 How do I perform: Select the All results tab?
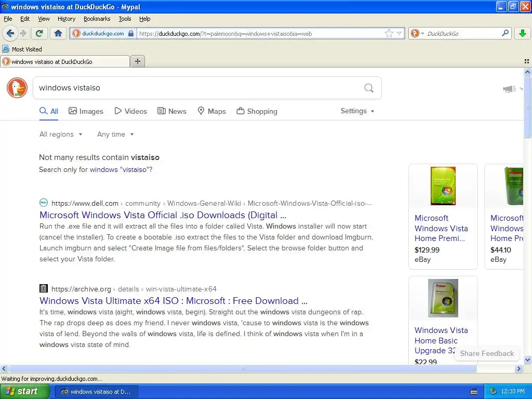click(49, 111)
